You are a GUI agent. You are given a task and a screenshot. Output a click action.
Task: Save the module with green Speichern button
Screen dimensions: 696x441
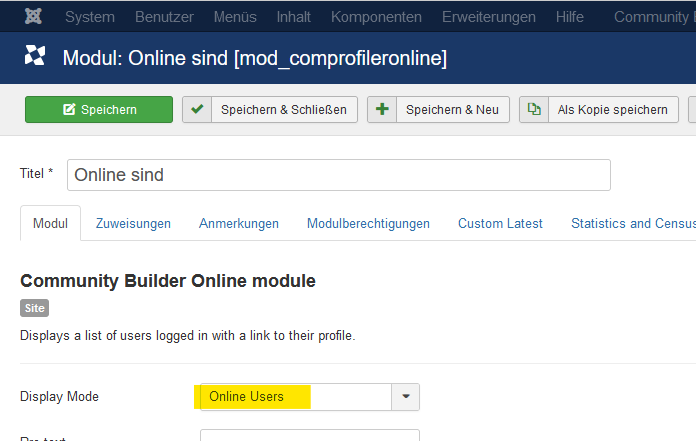coord(99,110)
